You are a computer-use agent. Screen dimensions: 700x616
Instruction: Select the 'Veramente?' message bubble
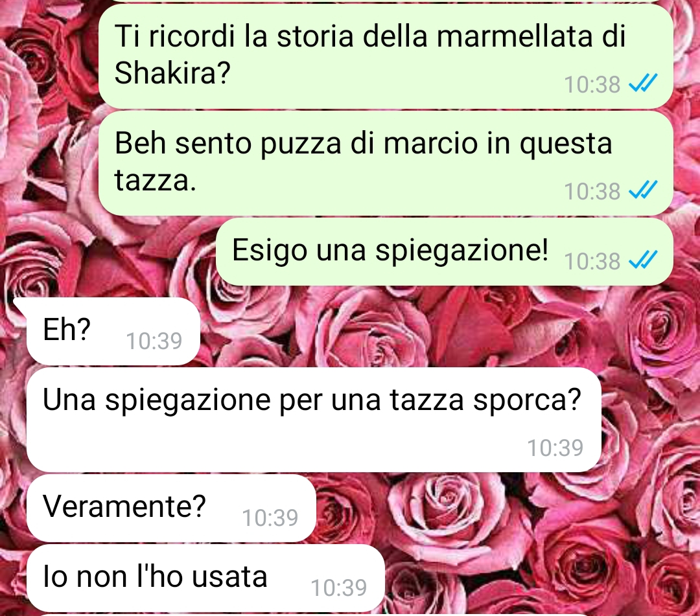tap(171, 508)
